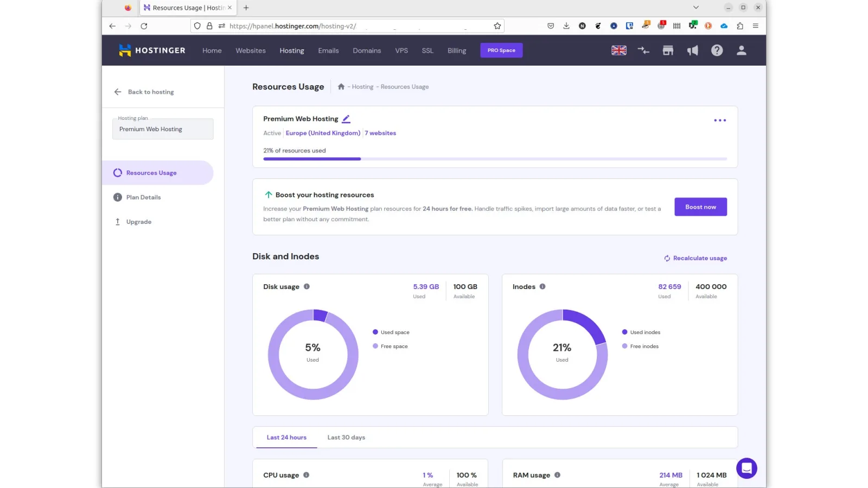This screenshot has height=488, width=868.
Task: Click the Boost now button
Action: coord(700,207)
